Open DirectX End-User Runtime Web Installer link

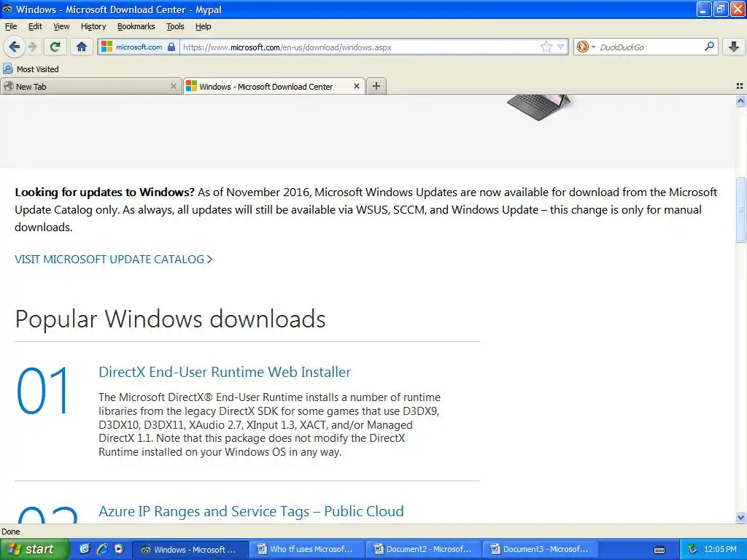[x=225, y=372]
